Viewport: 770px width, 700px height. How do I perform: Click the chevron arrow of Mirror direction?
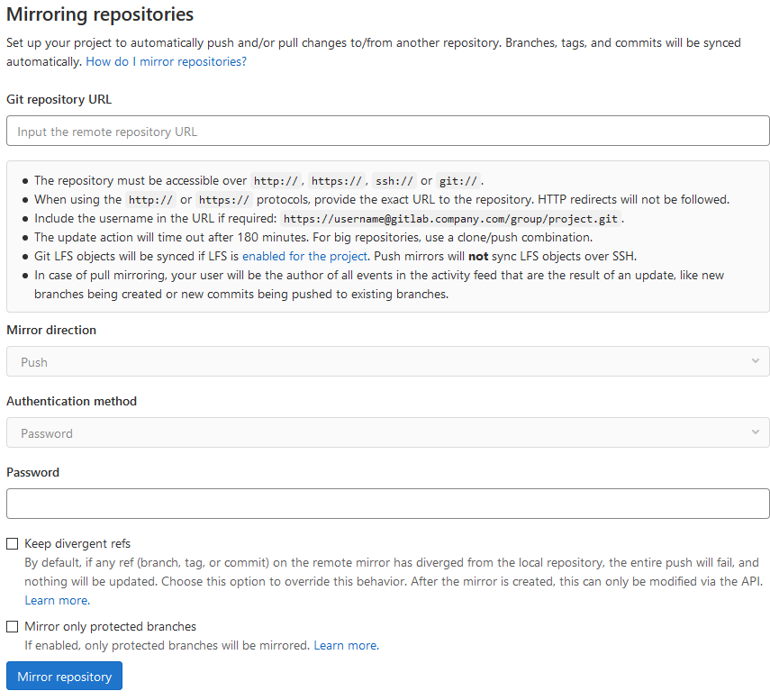point(756,361)
